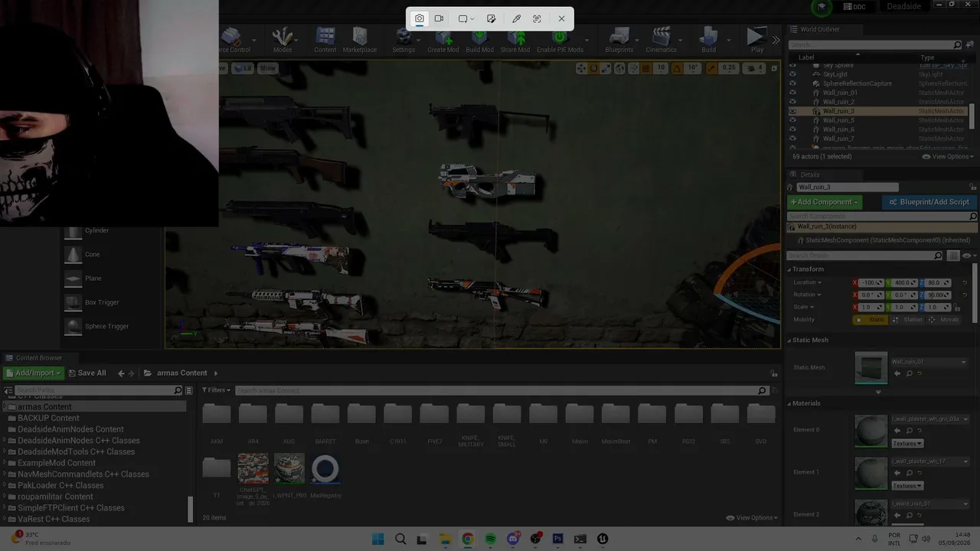Set Mobility to Static
This screenshot has width=980, height=551.
click(x=871, y=319)
